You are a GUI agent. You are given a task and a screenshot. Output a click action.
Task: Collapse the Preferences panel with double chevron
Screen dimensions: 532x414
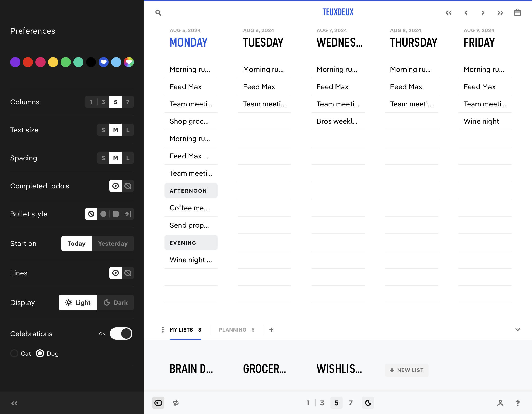pyautogui.click(x=14, y=403)
